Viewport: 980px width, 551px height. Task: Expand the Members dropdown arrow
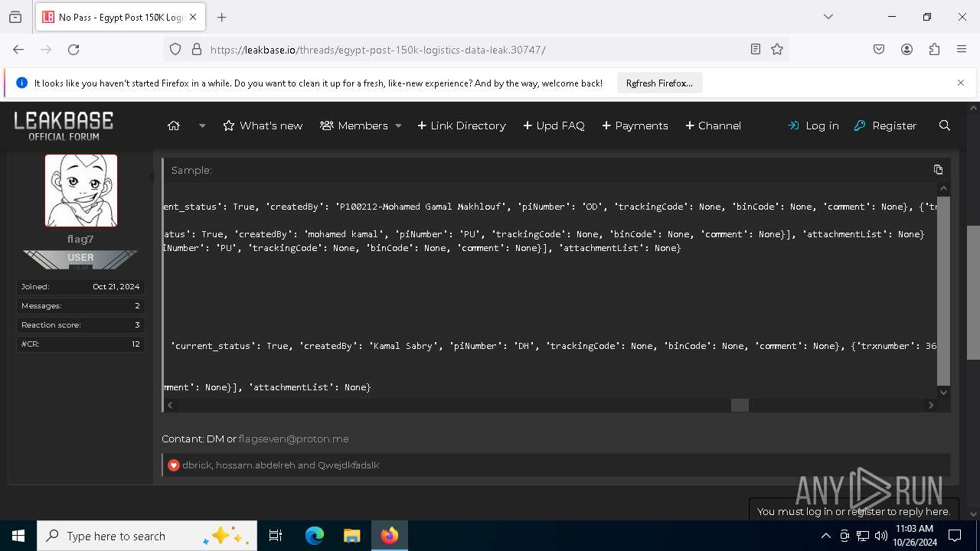398,126
